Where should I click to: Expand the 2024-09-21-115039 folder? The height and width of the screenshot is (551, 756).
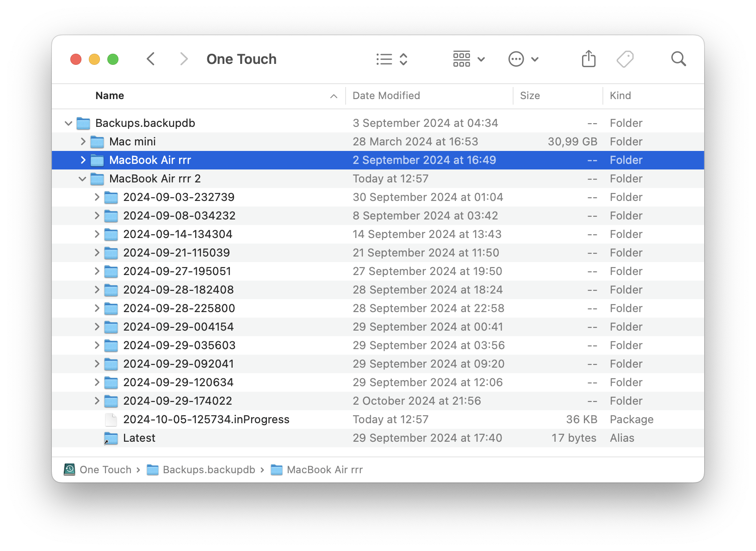click(97, 253)
